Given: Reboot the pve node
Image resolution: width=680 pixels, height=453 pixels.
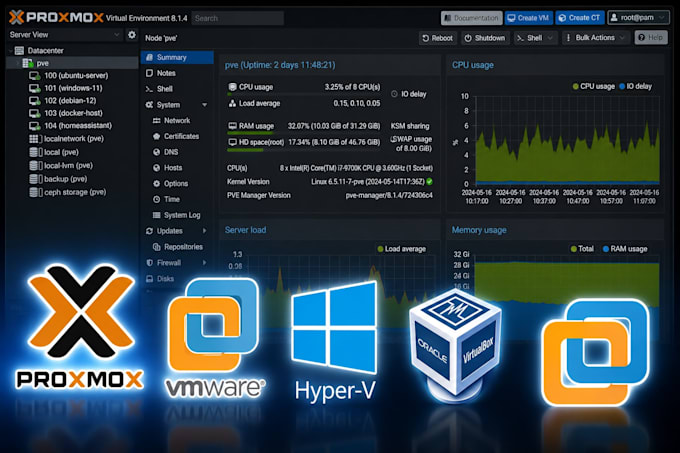Looking at the screenshot, I should coord(438,38).
